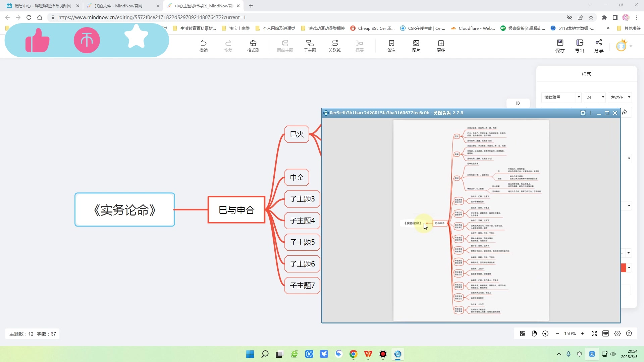Select the 巳与申合 topic node
Viewport: 644px width, 362px height.
point(236,210)
